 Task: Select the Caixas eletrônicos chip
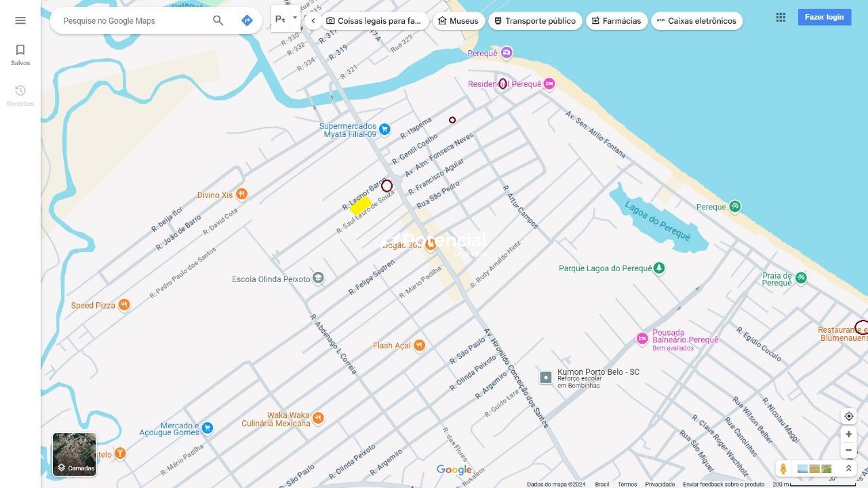[x=696, y=21]
